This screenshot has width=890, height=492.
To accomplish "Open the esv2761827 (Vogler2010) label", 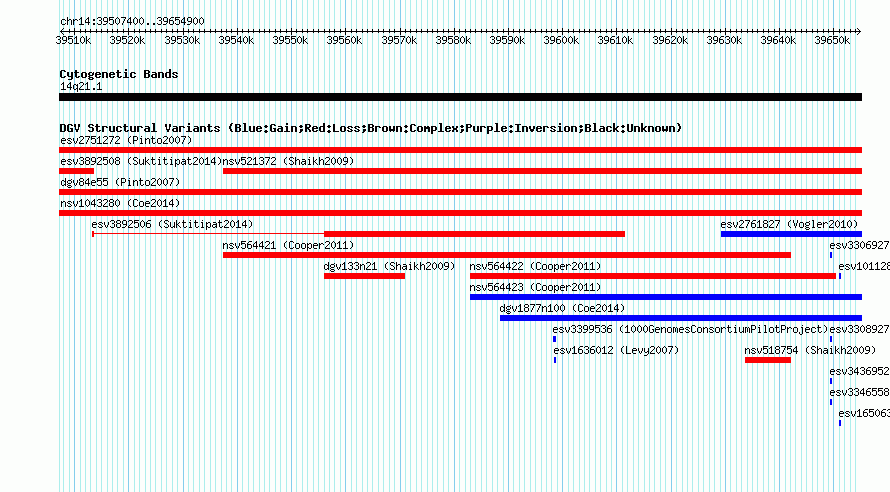I will 789,224.
